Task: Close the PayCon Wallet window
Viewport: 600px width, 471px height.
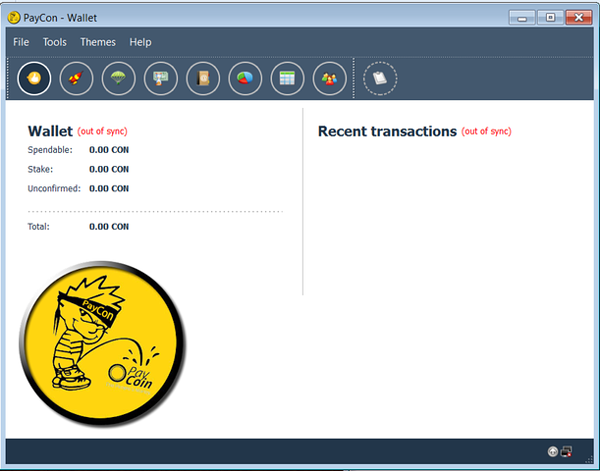Action: pos(579,18)
